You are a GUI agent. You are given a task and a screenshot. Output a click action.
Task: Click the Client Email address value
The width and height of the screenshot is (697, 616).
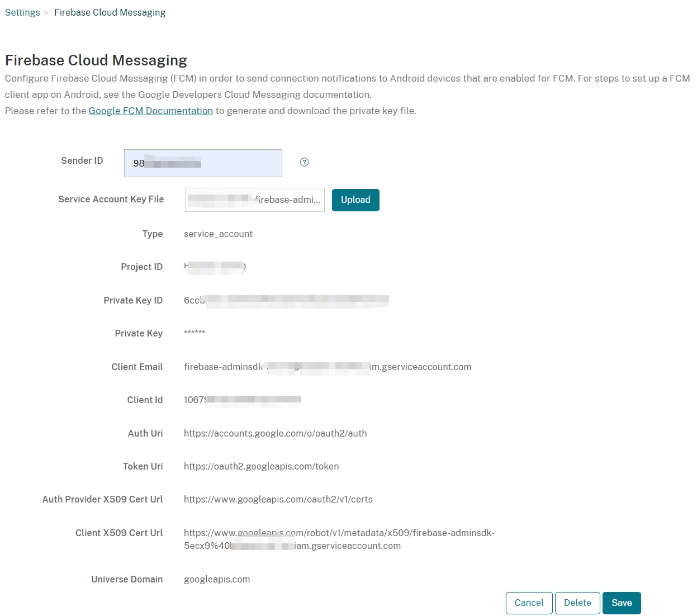pyautogui.click(x=327, y=367)
